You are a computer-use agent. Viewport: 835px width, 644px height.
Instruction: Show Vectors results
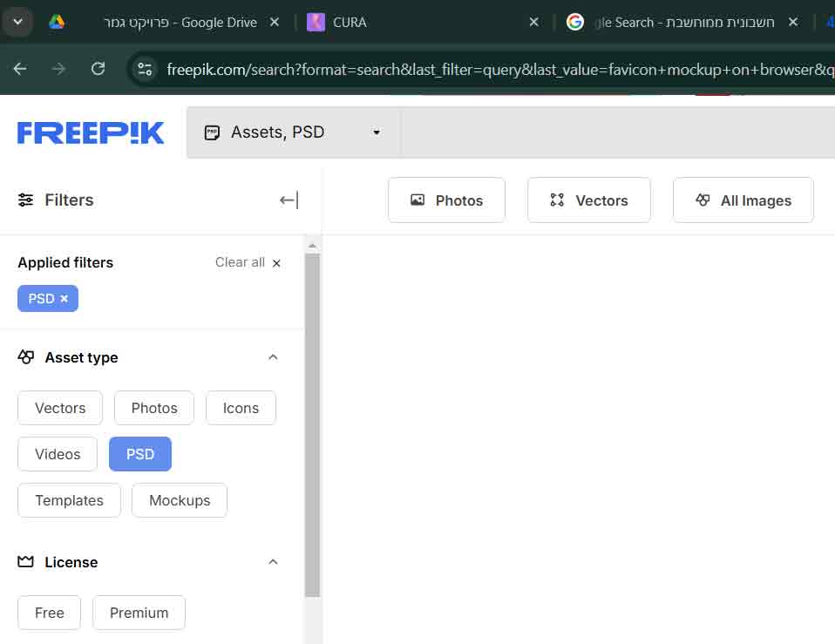point(589,200)
